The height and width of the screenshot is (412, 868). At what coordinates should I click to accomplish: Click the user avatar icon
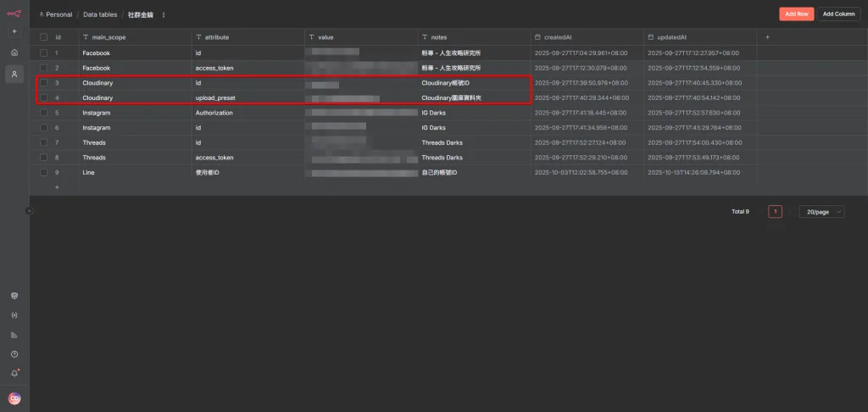pos(14,398)
